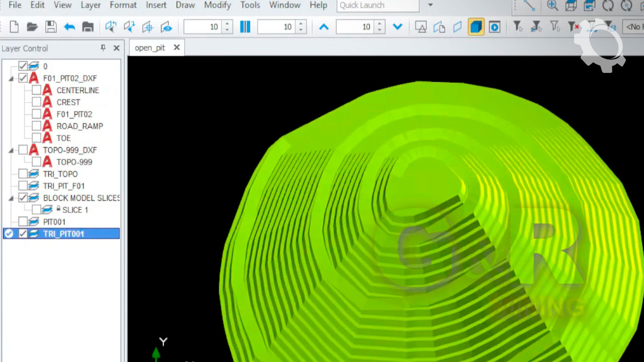This screenshot has width=644, height=362.
Task: Click the blue up arrow step icon
Action: click(x=324, y=27)
